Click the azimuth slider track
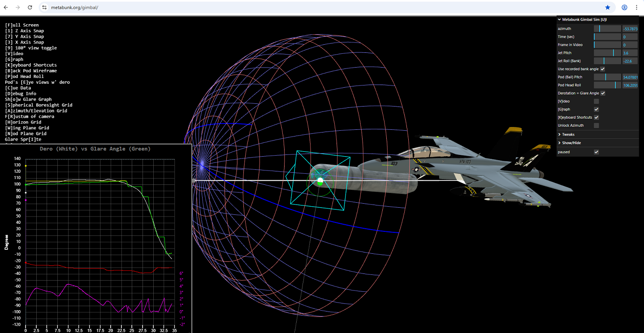Viewport: 644px width, 333px height. tap(607, 29)
